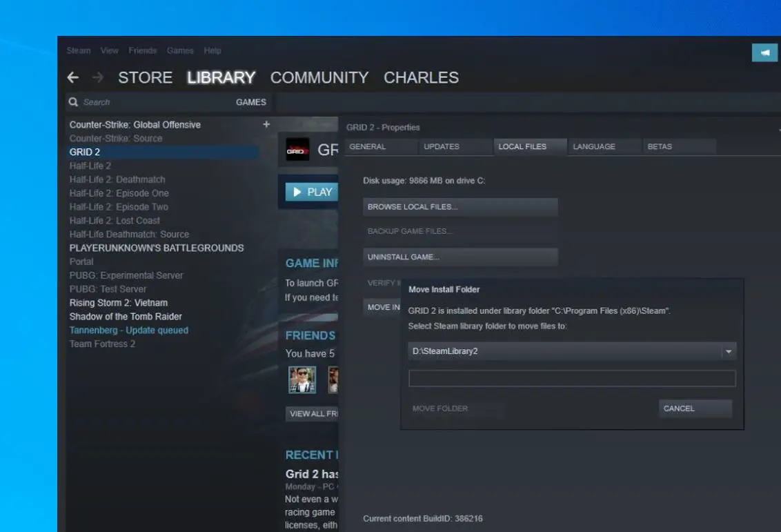781x532 pixels.
Task: Click the dropdown arrow of library folder selector
Action: coord(729,352)
